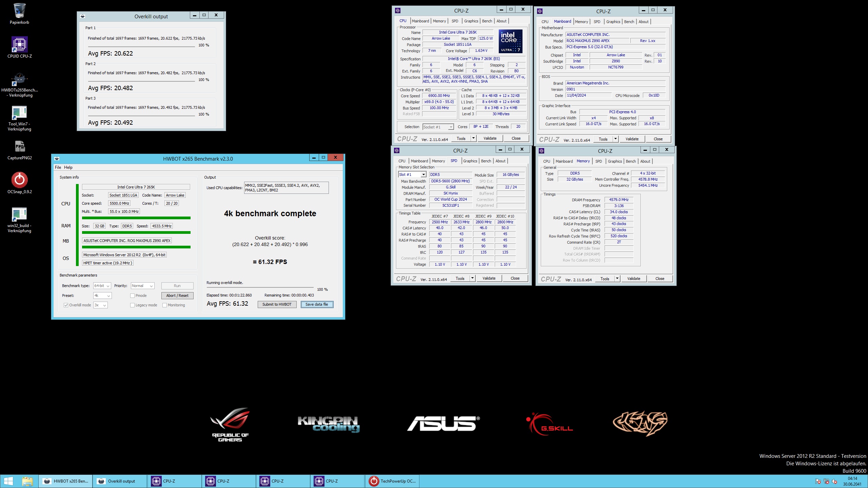Open Priority Normal dropdown
The image size is (868, 488).
[142, 286]
